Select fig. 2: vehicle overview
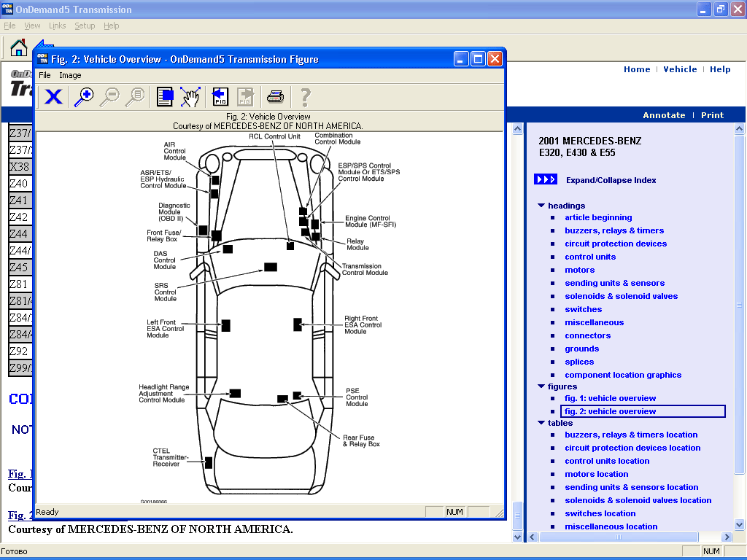747x560 pixels. [x=611, y=411]
